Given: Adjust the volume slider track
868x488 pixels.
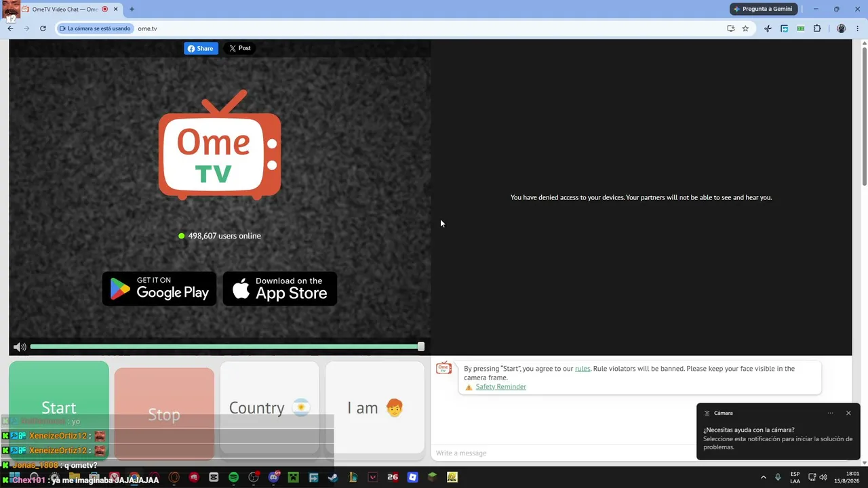Looking at the screenshot, I should click(x=226, y=347).
